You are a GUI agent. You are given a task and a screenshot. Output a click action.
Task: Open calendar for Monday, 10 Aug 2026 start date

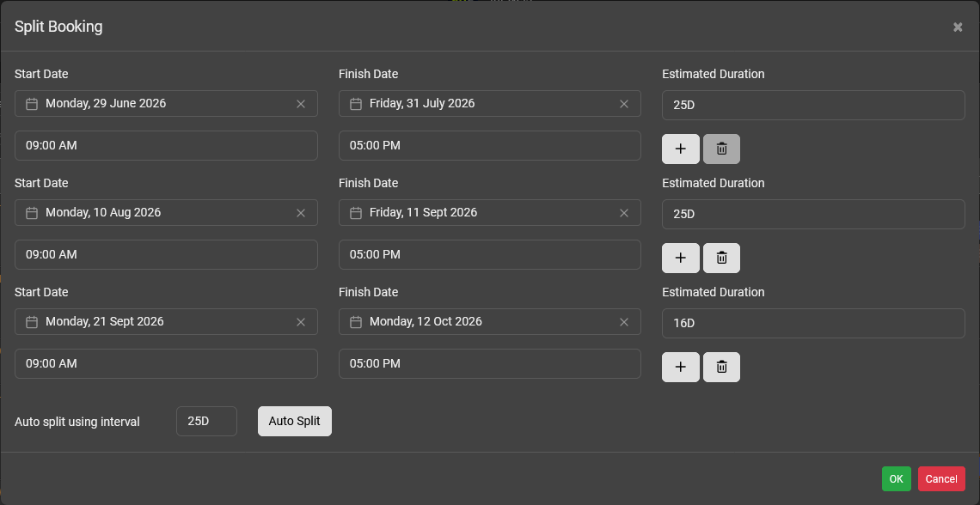(x=32, y=213)
